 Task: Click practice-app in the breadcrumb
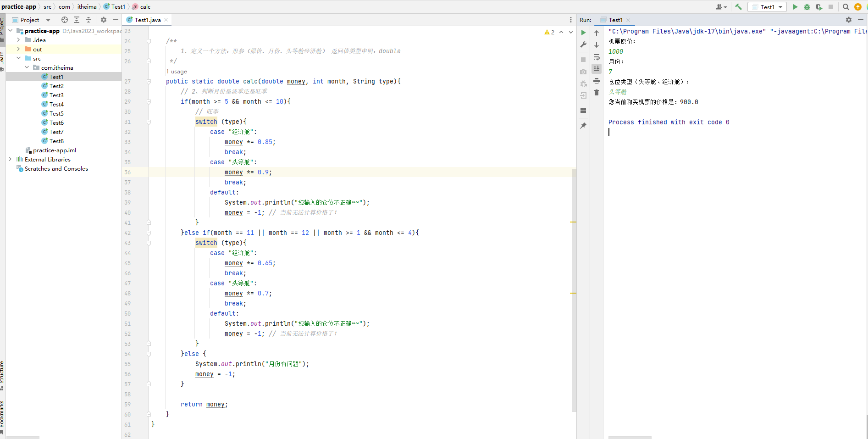(19, 7)
